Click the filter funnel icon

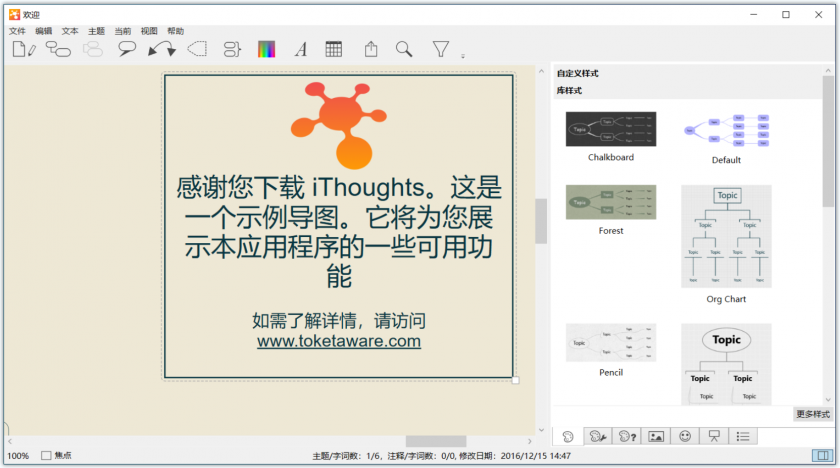click(x=440, y=49)
